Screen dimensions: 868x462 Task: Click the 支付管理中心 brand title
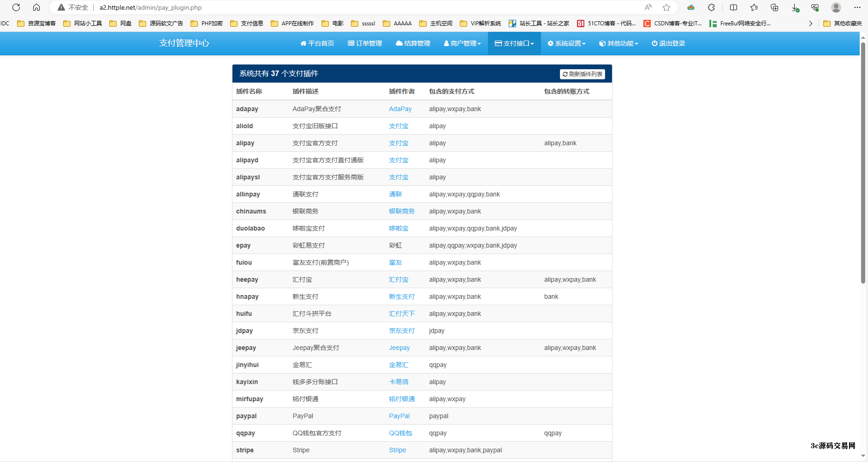pyautogui.click(x=184, y=43)
